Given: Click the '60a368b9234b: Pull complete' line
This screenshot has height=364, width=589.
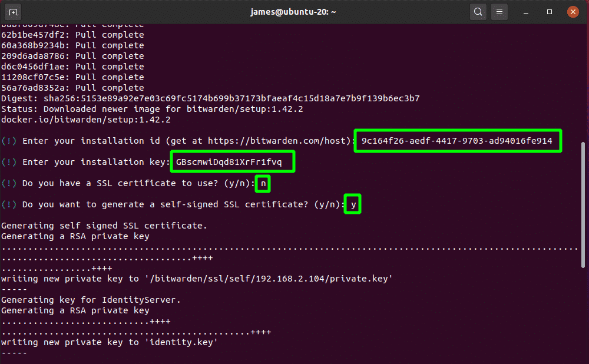Looking at the screenshot, I should (72, 45).
